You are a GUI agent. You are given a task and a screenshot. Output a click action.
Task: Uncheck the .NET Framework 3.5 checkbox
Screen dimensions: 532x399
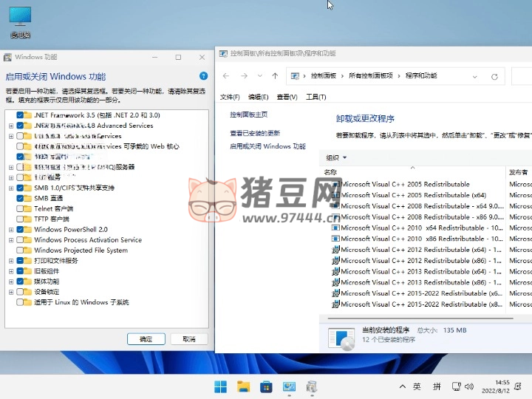click(x=20, y=115)
